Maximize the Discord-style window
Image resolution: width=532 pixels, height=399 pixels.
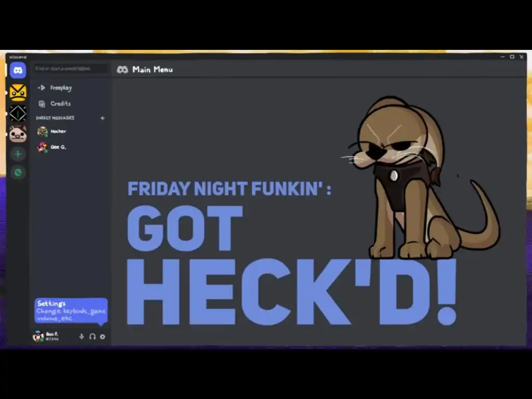tap(512, 57)
